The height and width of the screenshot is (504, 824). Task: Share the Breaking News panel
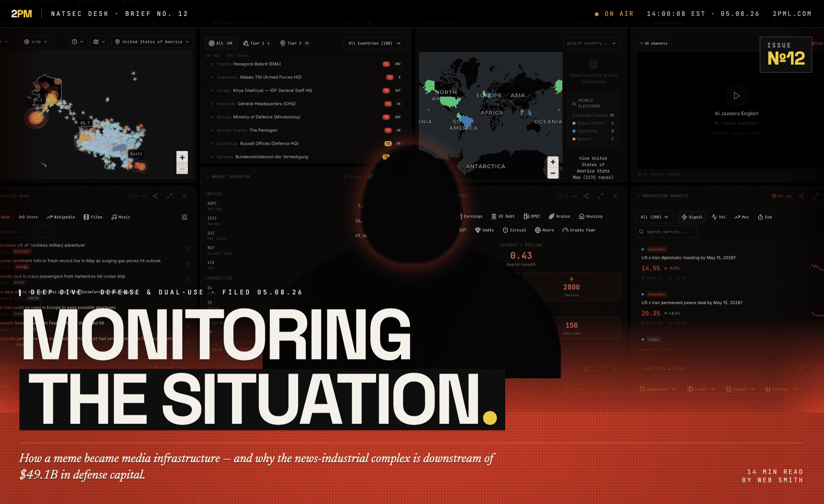pos(155,196)
